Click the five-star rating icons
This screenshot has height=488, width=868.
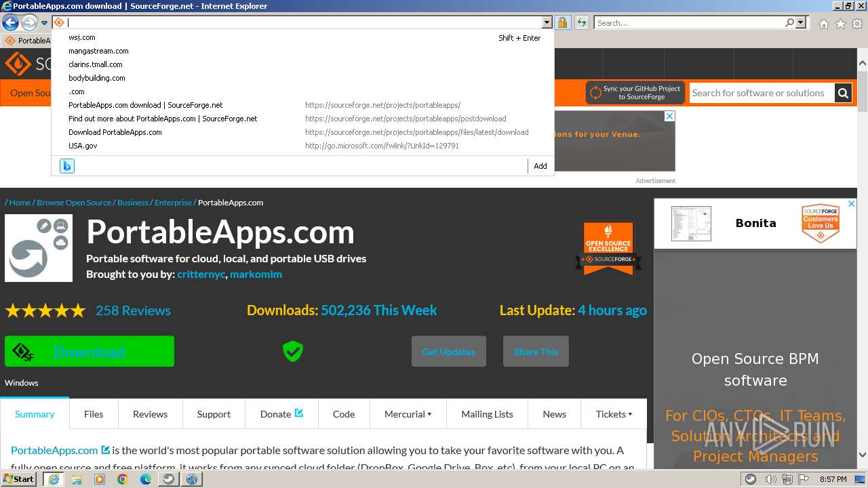coord(45,310)
